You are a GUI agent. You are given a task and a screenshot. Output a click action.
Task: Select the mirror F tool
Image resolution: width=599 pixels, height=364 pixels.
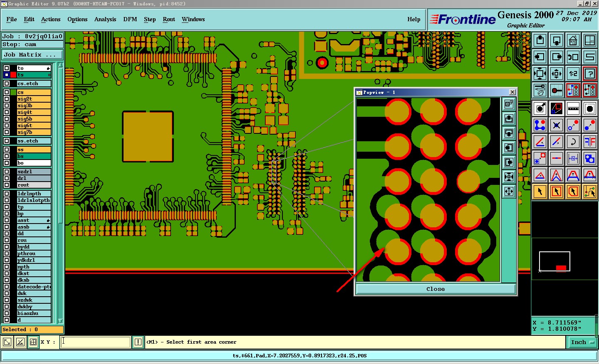coord(590,142)
